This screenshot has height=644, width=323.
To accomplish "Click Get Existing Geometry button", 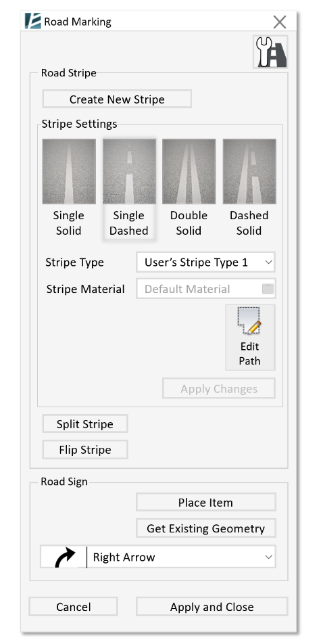I will click(206, 528).
